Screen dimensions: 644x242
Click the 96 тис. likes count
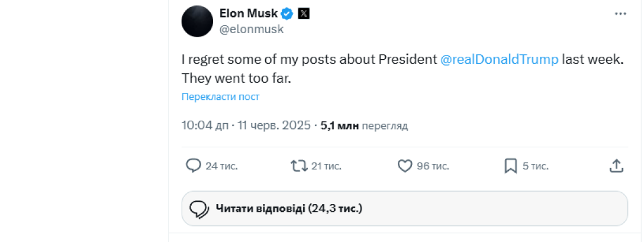click(433, 166)
